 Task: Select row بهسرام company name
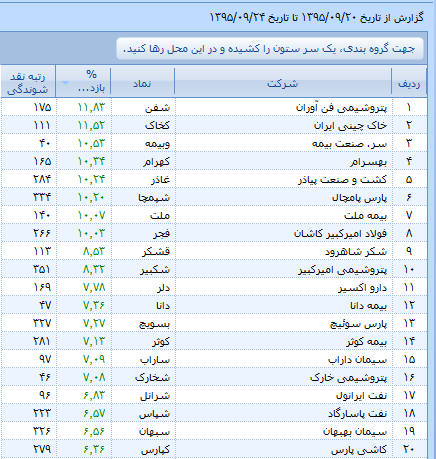pyautogui.click(x=368, y=161)
